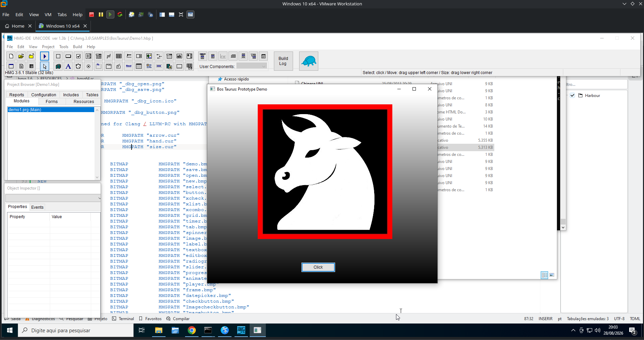Click the Windows Start button

point(10,331)
